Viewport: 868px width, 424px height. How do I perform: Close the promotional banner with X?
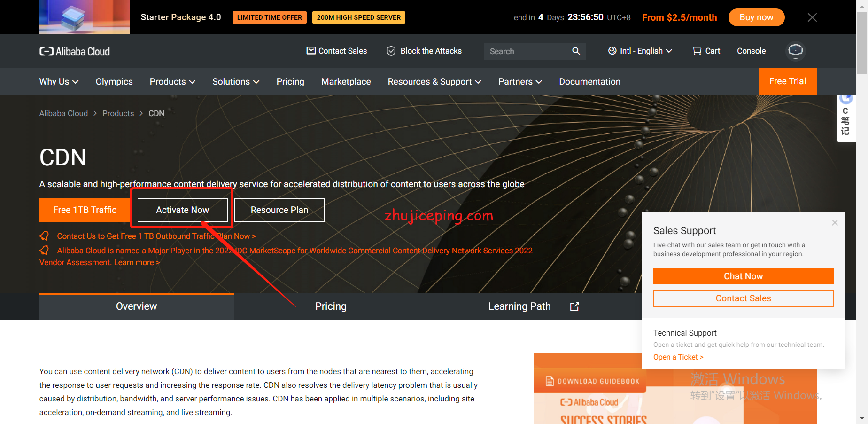point(812,17)
